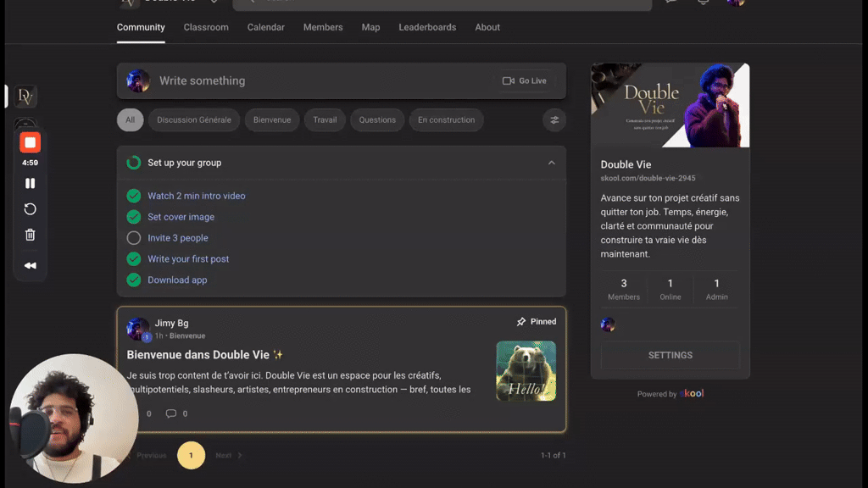The image size is (868, 488).
Task: Open the Set cover image link
Action: tap(181, 217)
